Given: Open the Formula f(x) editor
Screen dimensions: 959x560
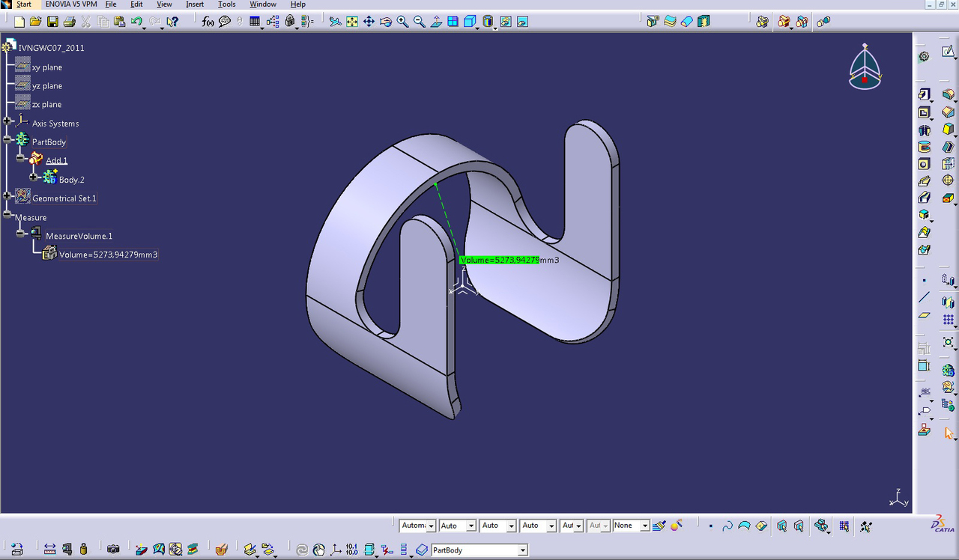Looking at the screenshot, I should tap(208, 22).
